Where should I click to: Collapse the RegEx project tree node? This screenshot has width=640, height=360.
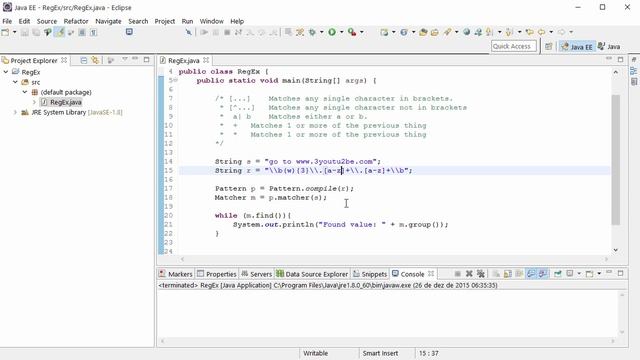tap(6, 72)
